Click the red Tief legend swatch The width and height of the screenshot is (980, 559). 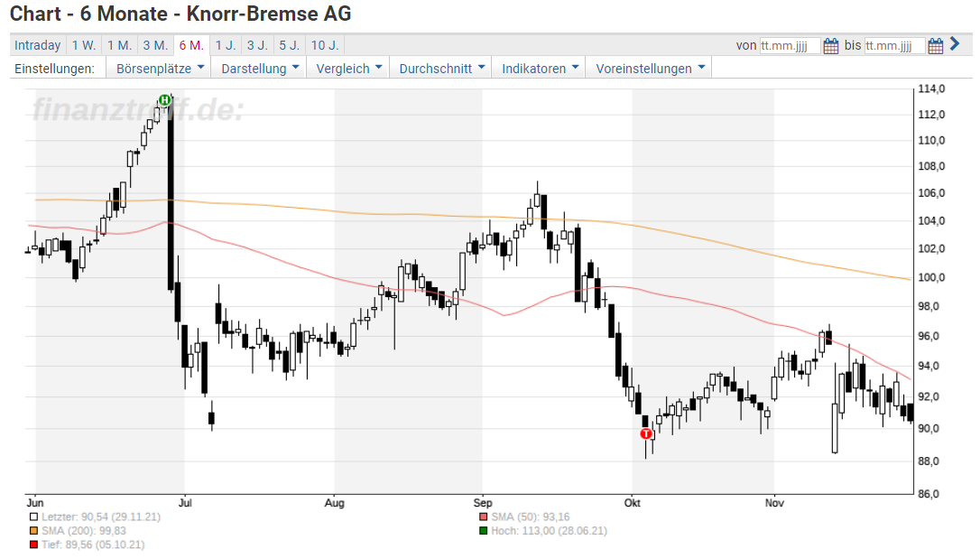click(33, 545)
